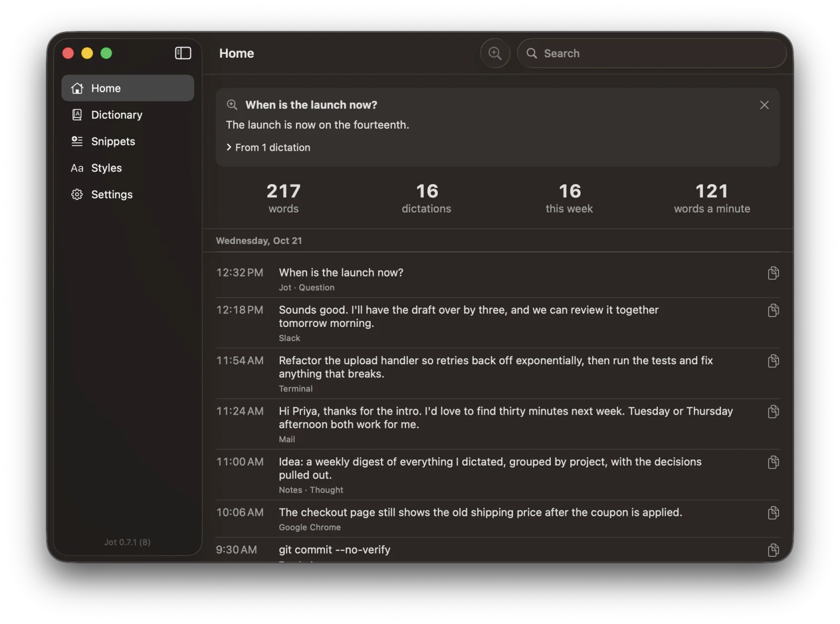Dismiss the launch answer card

(x=764, y=105)
